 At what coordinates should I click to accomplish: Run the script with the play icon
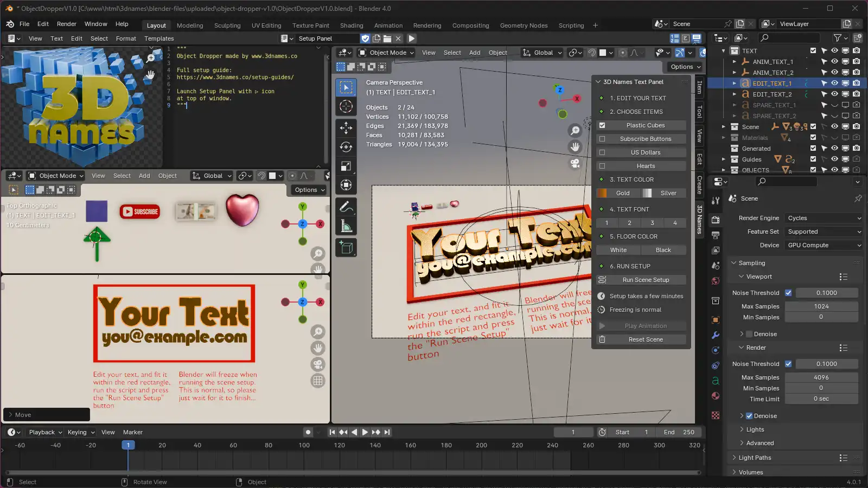click(411, 38)
